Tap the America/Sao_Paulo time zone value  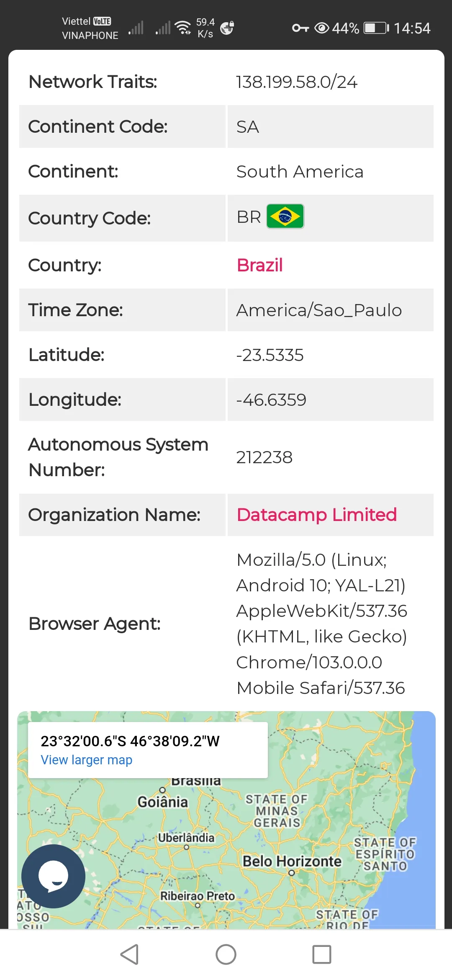click(x=319, y=310)
